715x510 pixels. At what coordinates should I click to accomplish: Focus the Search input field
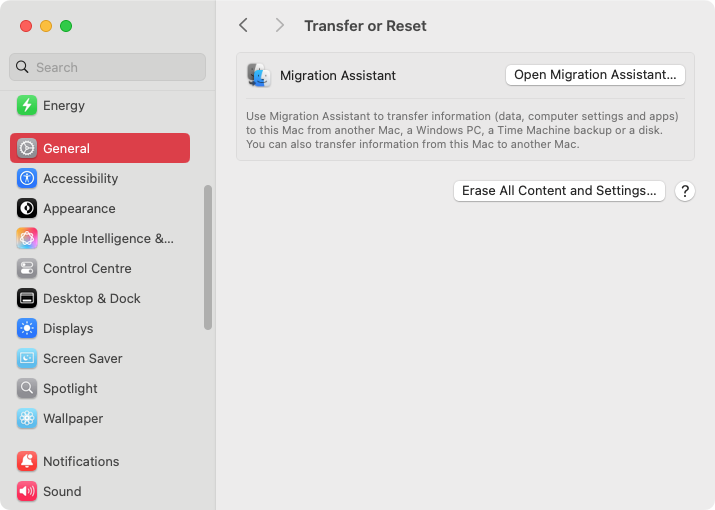pos(107,67)
